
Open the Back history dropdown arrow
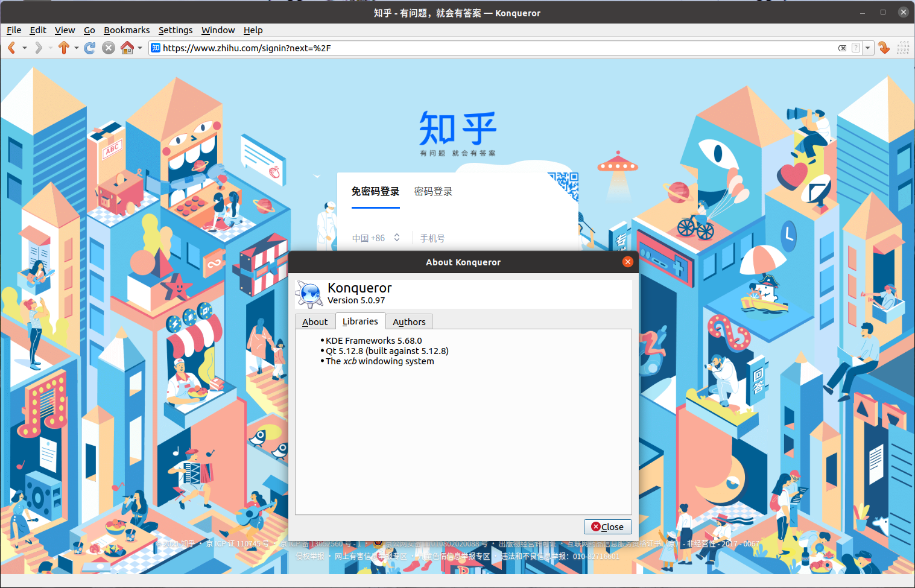tap(25, 48)
